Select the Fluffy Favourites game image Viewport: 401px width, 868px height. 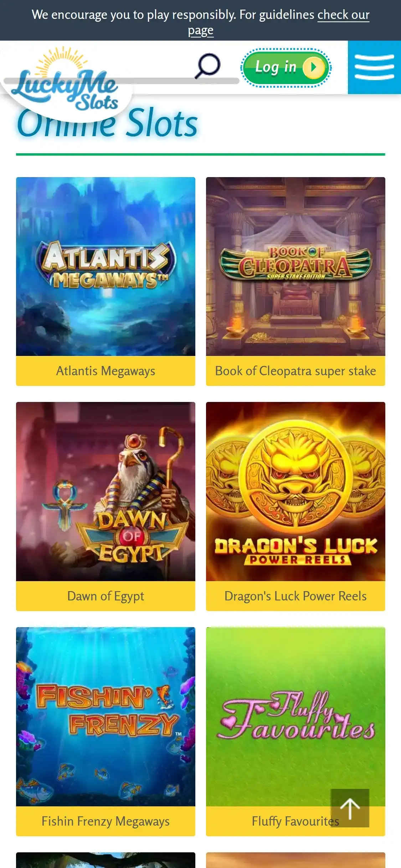295,717
